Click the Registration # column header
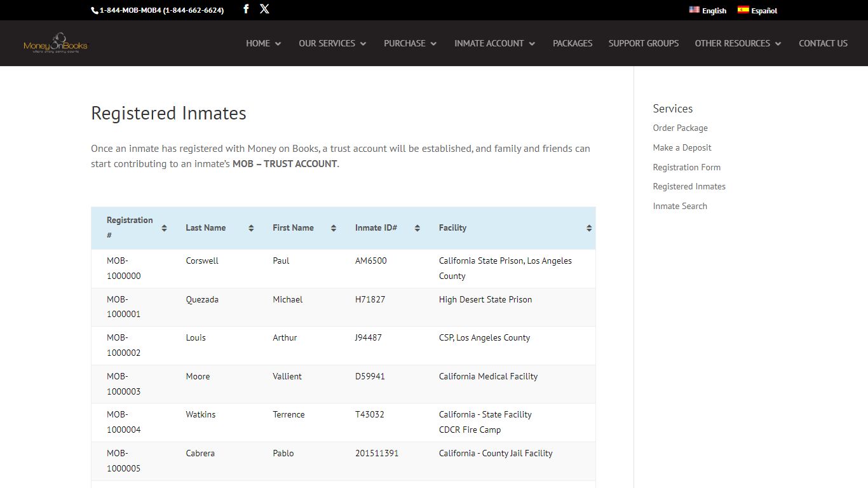Image resolution: width=868 pixels, height=488 pixels. pos(130,227)
